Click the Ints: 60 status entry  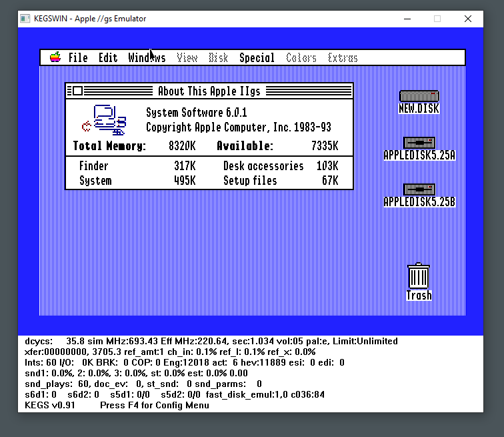point(41,363)
